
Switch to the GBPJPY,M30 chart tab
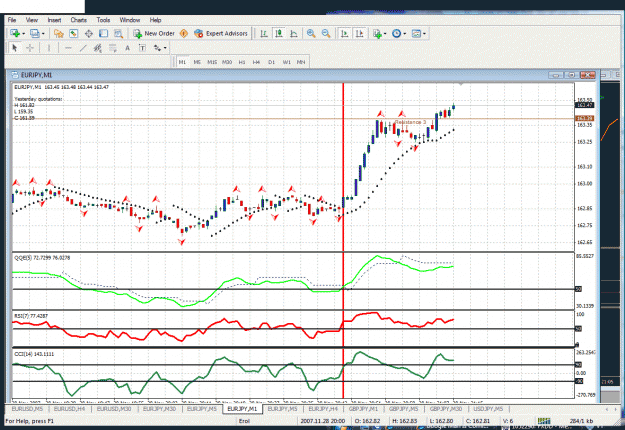point(446,409)
